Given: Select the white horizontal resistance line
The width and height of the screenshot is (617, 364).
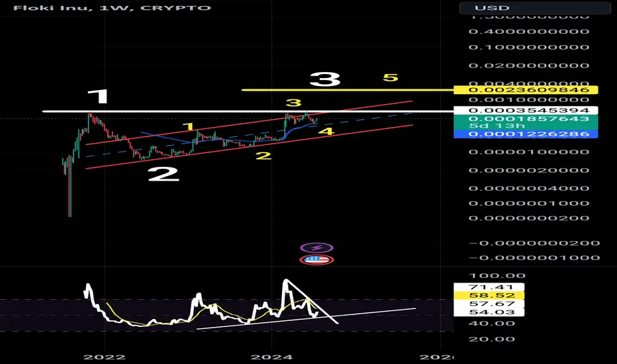Looking at the screenshot, I should [x=248, y=111].
